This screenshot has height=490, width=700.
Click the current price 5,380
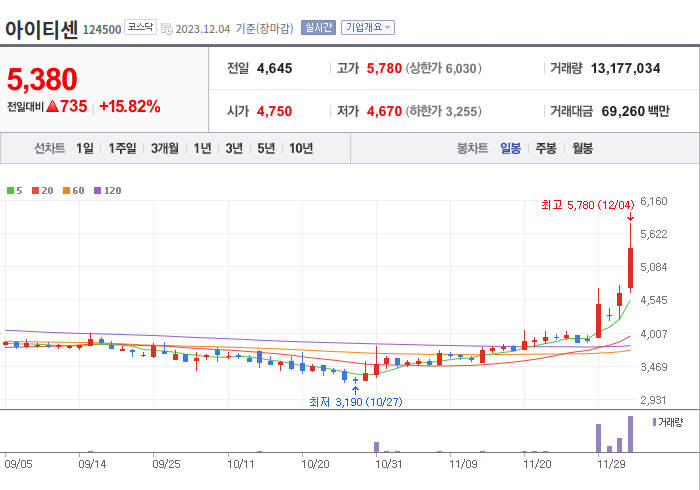(x=42, y=79)
